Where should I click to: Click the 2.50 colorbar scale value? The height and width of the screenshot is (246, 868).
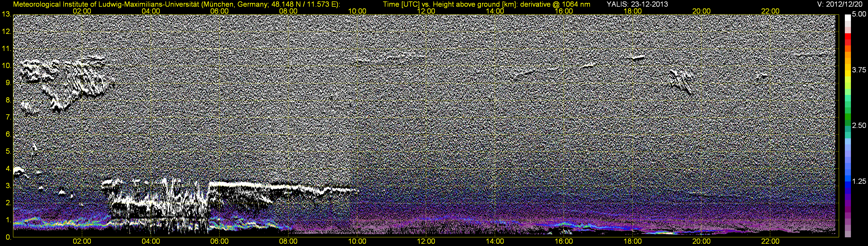(x=859, y=126)
